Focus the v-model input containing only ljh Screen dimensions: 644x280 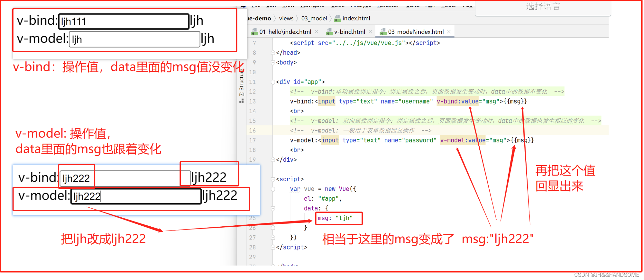click(134, 39)
